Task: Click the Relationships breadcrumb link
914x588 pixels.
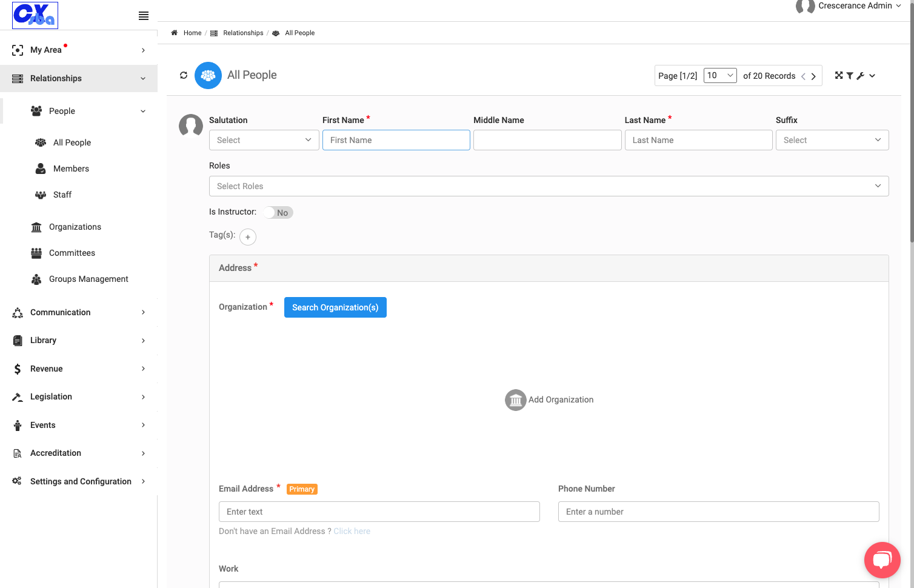Action: [243, 33]
